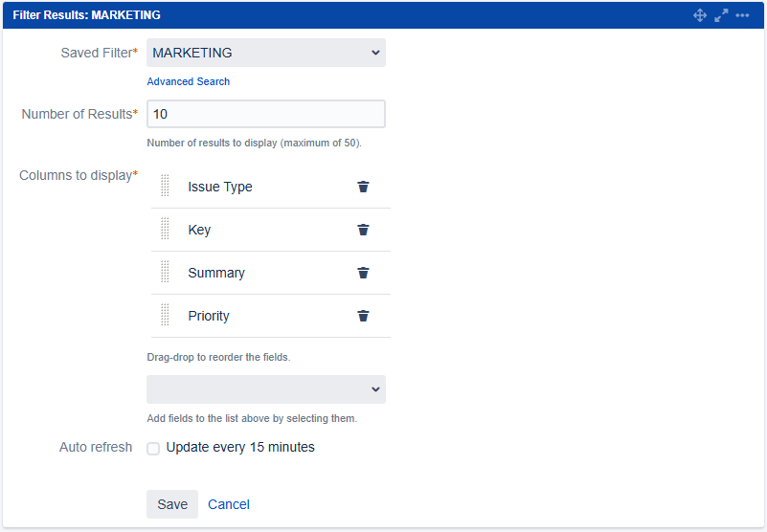Grab the Summary row drag handle
The width and height of the screenshot is (767, 532).
click(x=165, y=272)
